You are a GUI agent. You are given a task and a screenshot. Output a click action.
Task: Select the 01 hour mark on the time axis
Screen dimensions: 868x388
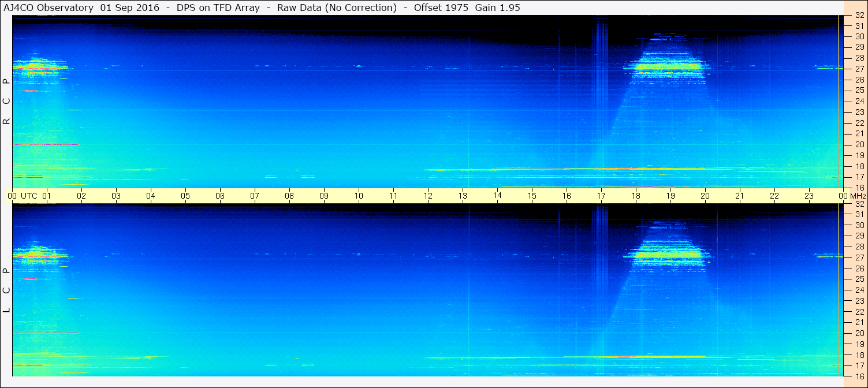click(47, 196)
